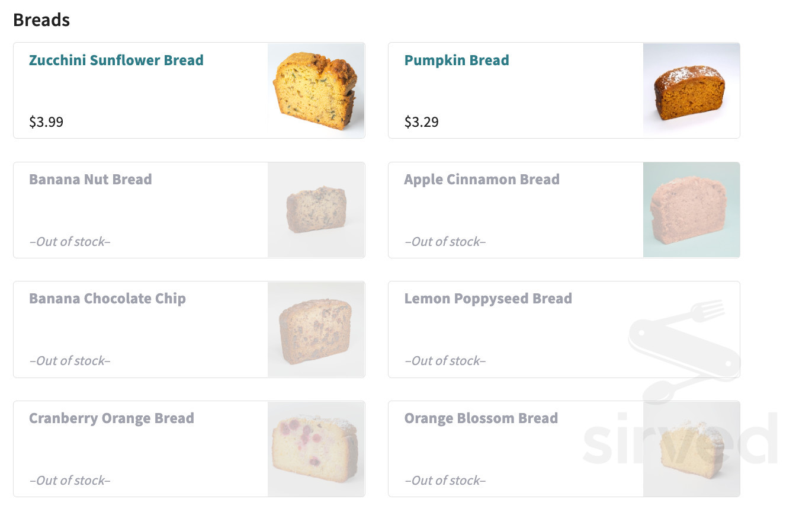Viewport: 812px width, 512px height.
Task: Select the Apple Cinnamon Bread thumbnail
Action: (691, 210)
